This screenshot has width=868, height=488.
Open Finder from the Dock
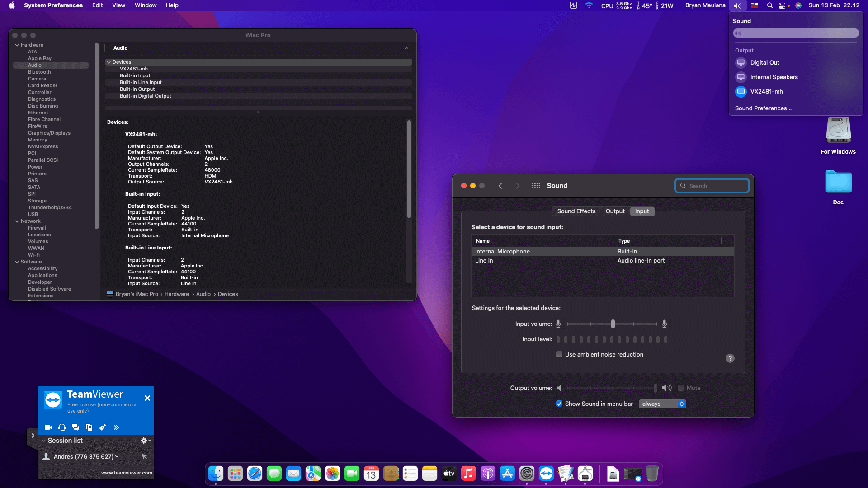216,474
